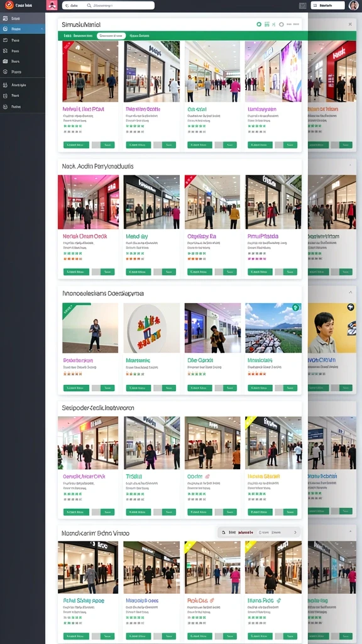Select the last item in the sidebar list
This screenshot has height=644, width=362.
coord(23,106)
